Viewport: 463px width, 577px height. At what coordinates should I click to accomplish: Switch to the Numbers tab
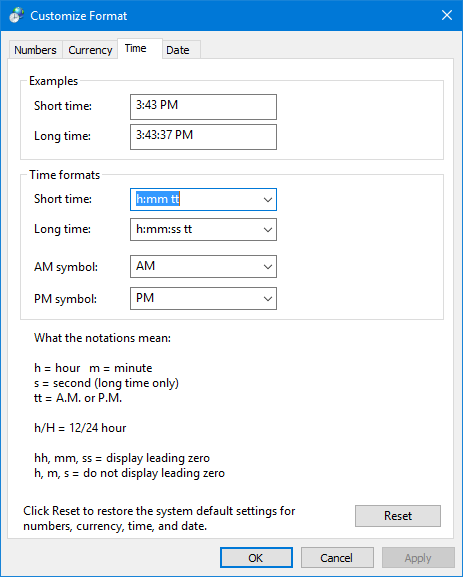(x=35, y=50)
